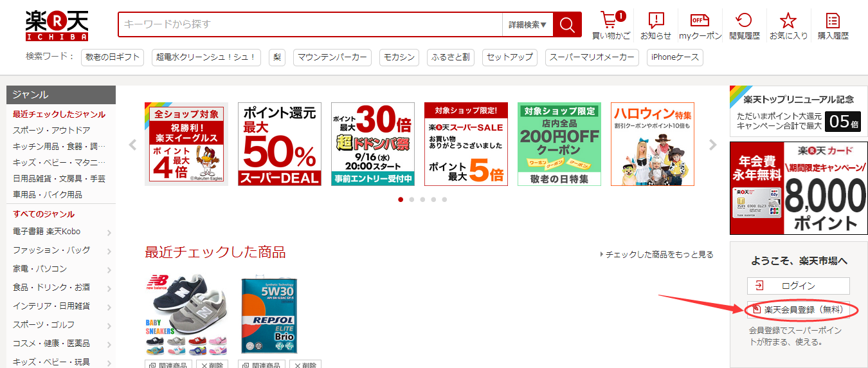868x368 pixels.
Task: Select search word 超電水クリーンシュ！シュ！
Action: point(207,57)
